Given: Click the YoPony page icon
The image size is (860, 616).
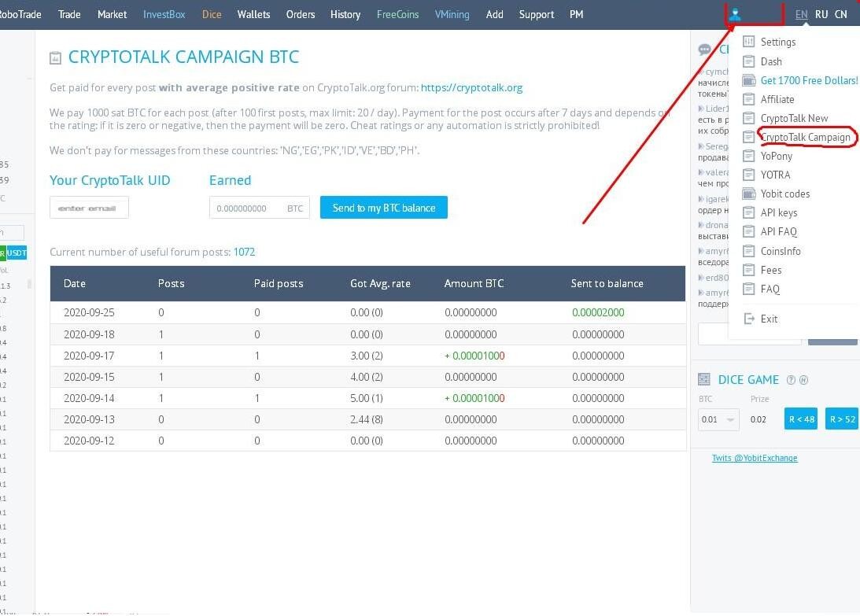Looking at the screenshot, I should tap(748, 156).
